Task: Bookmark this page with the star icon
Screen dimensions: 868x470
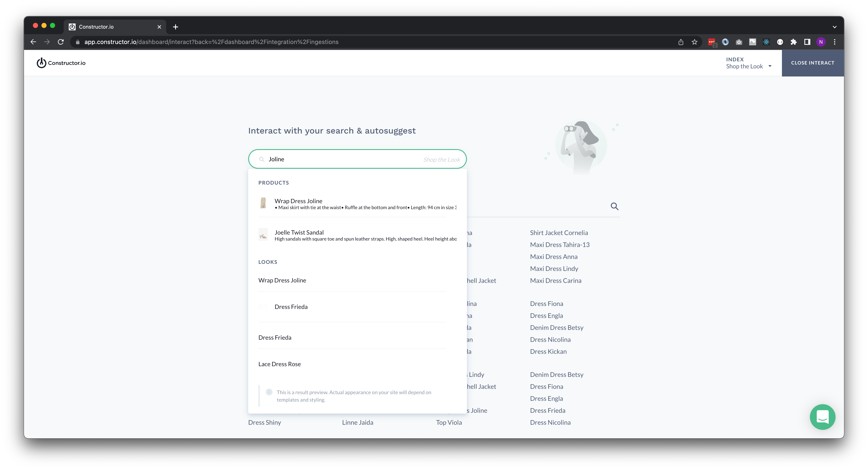Action: pos(695,42)
